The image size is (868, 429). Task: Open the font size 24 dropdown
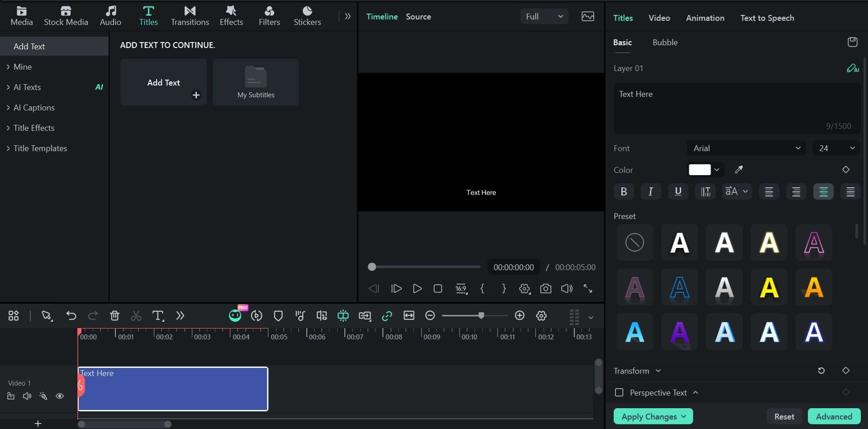click(836, 148)
